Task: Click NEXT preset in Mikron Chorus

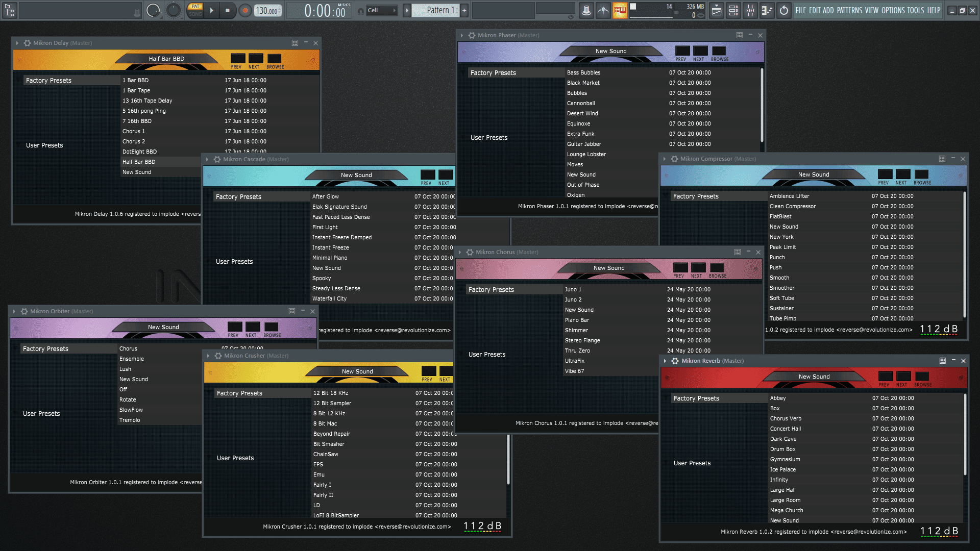Action: pos(698,268)
